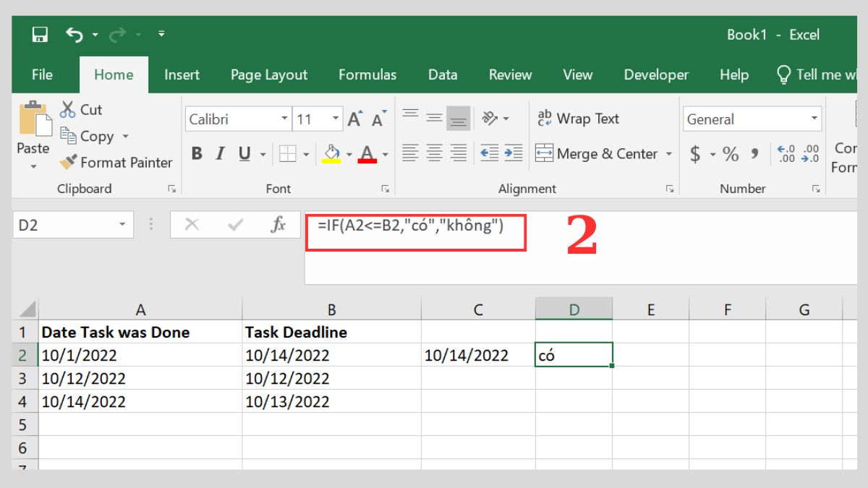Select cell B3 containing 10/12/2022
This screenshot has width=868, height=488.
[332, 378]
